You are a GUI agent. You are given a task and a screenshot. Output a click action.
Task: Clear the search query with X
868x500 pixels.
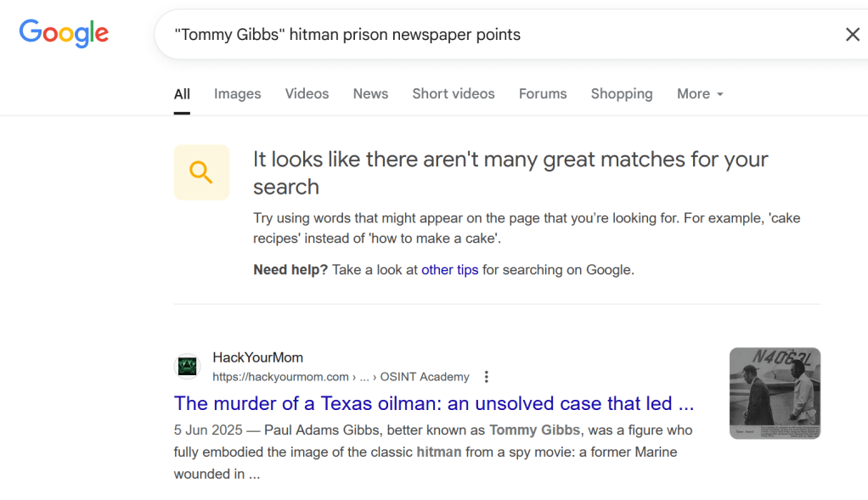click(x=852, y=35)
